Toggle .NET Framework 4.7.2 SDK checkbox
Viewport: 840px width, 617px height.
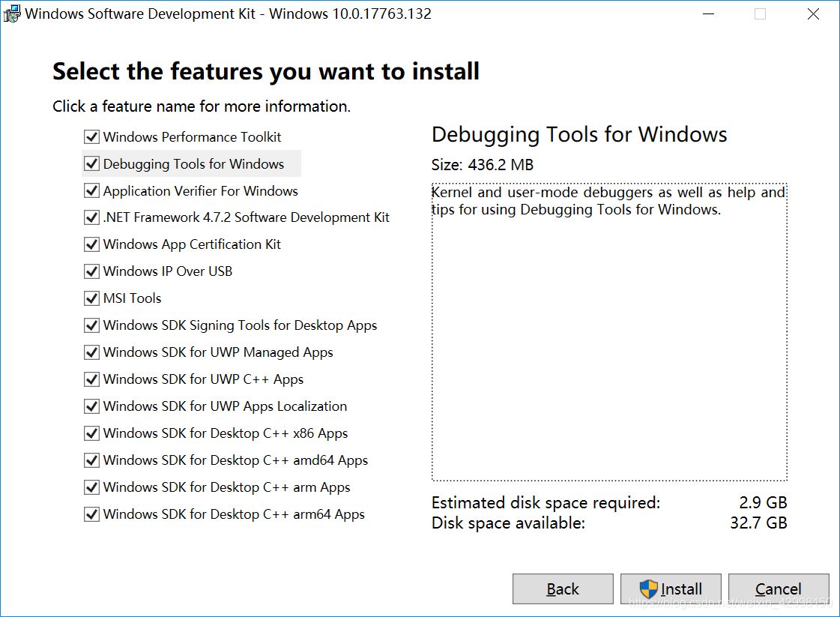(x=91, y=217)
